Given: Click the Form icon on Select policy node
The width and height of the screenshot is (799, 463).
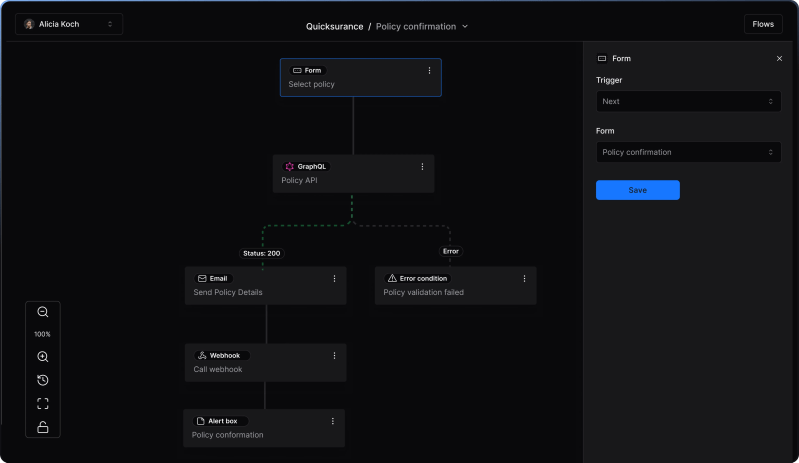Looking at the screenshot, I should 297,71.
